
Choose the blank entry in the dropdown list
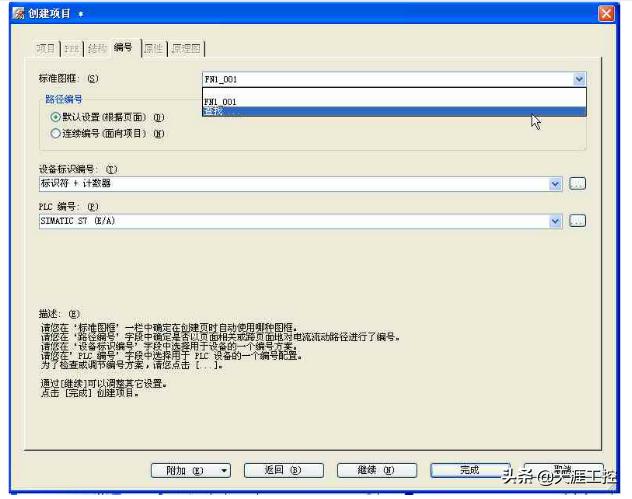394,92
